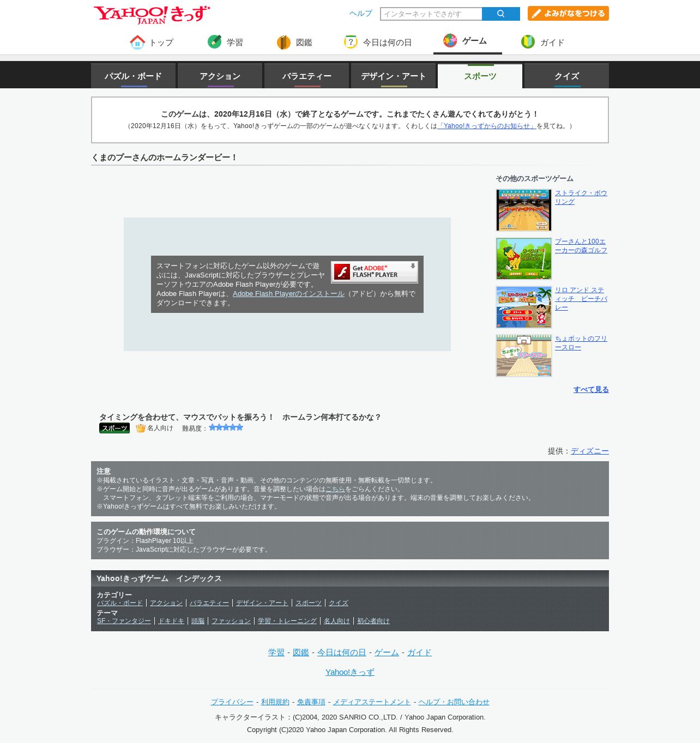The width and height of the screenshot is (700, 743).
Task: Click the footer 図鑑 link
Action: 301,652
